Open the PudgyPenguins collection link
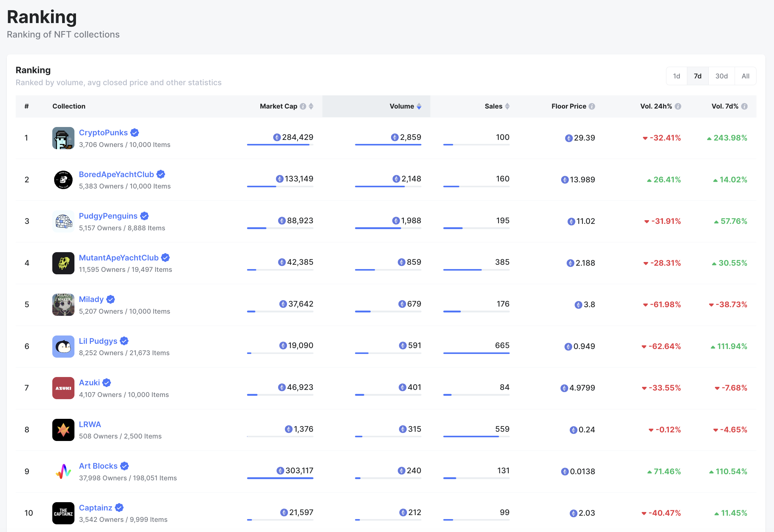The width and height of the screenshot is (774, 532). point(108,216)
